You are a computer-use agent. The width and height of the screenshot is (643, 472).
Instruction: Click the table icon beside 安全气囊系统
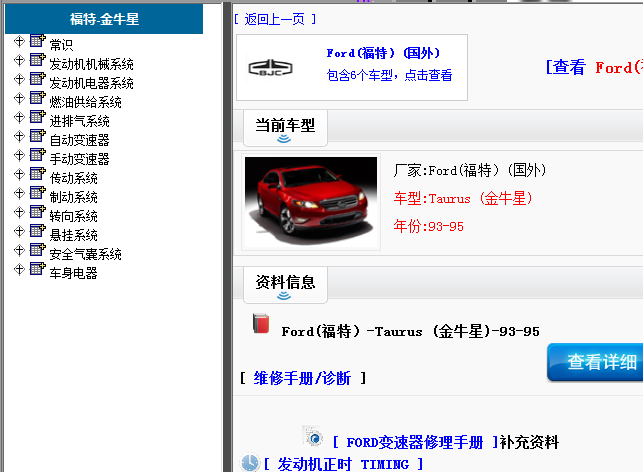pos(38,249)
